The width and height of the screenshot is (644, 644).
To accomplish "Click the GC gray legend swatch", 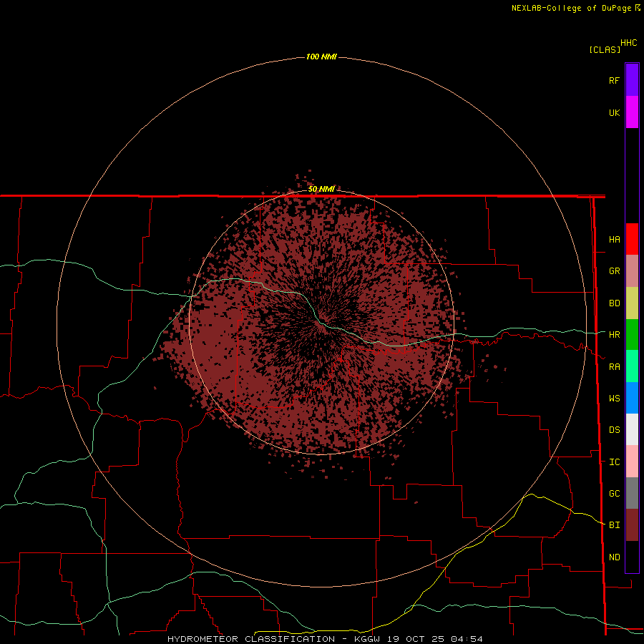I will tap(632, 493).
